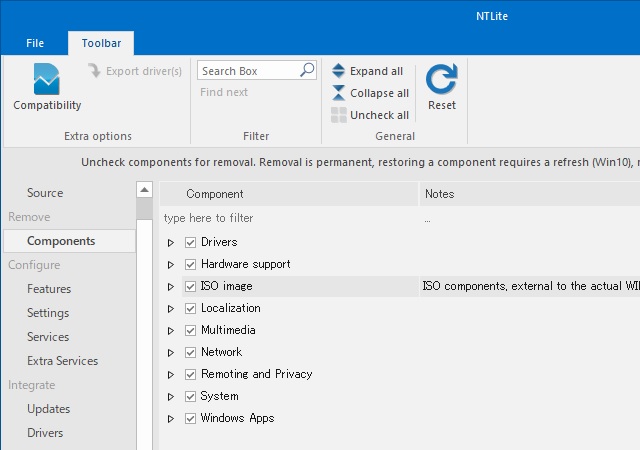Click the Notes column header

pyautogui.click(x=529, y=194)
